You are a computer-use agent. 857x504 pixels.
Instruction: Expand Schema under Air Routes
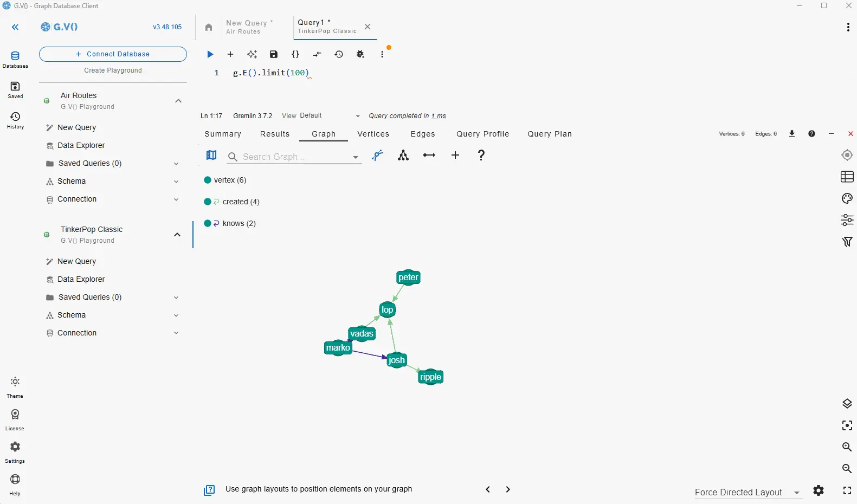click(x=176, y=182)
